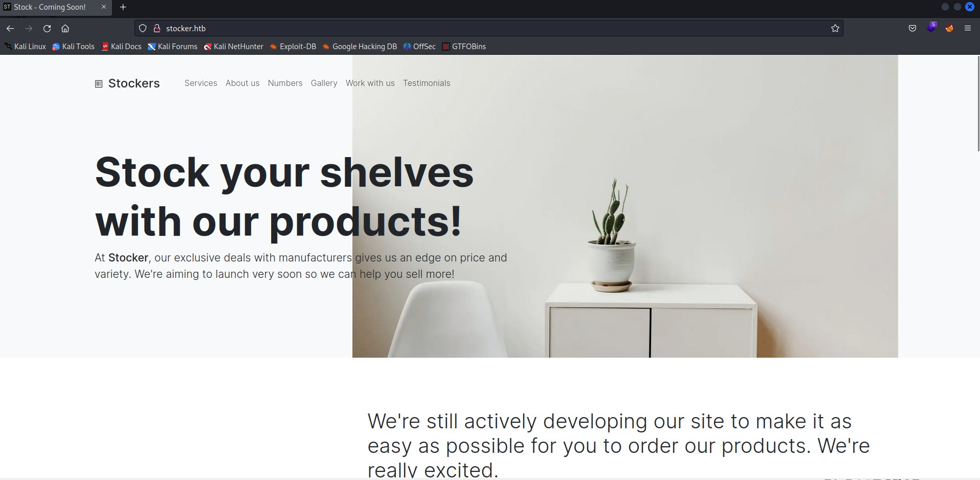Screen dimensions: 980x480
Task: Go to the browser home page
Action: (65, 29)
